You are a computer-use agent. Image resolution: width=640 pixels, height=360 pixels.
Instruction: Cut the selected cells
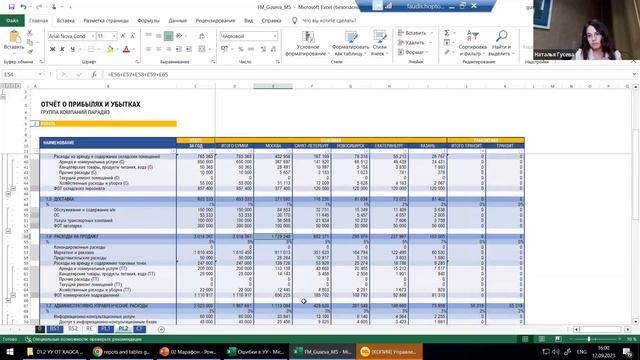point(29,33)
